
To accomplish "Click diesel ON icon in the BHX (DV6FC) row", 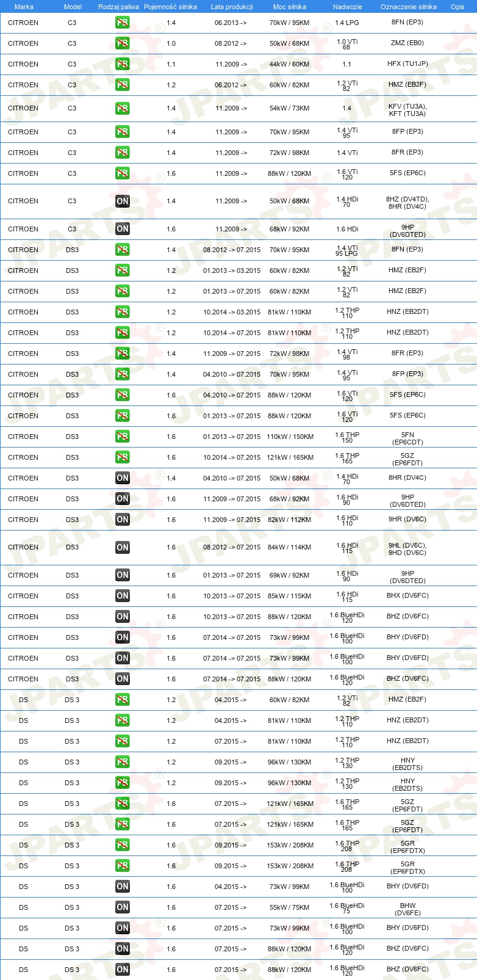I will click(123, 596).
